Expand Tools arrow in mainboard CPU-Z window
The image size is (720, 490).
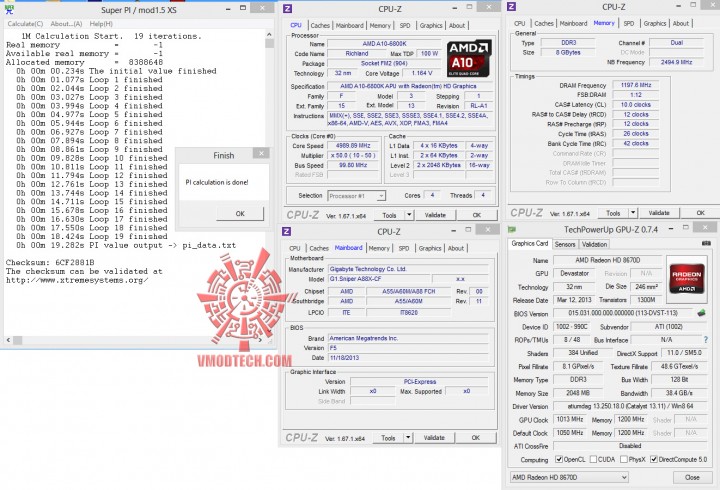pyautogui.click(x=408, y=438)
